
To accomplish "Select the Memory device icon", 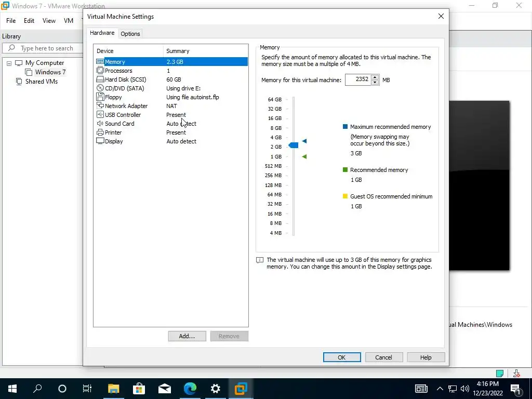I will pos(100,62).
